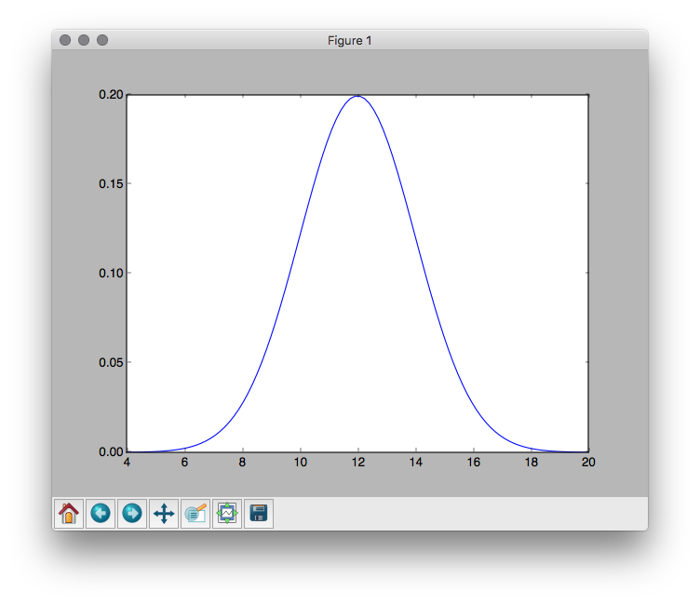
Task: Click the x-axis label 10
Action: 301,462
